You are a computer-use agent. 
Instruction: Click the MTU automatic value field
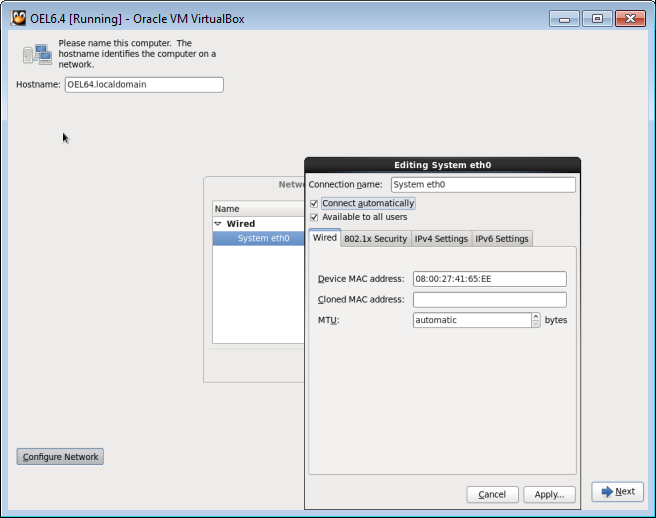tap(472, 320)
